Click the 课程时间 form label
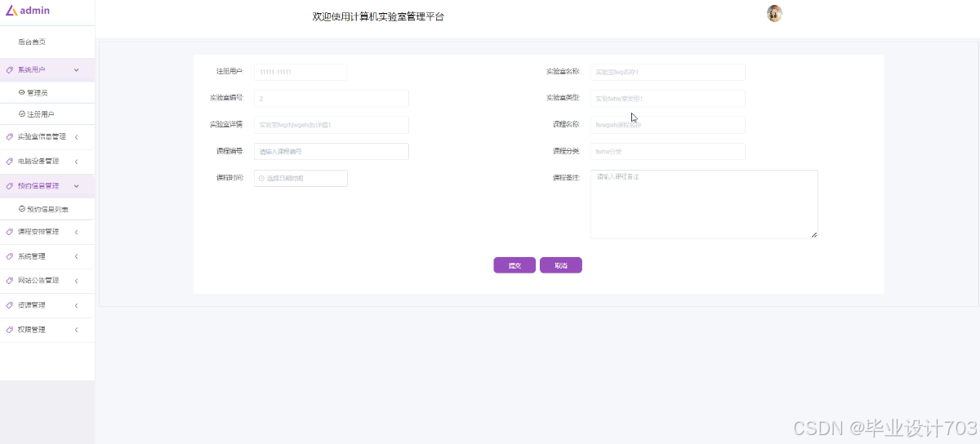The width and height of the screenshot is (980, 444). (x=229, y=177)
